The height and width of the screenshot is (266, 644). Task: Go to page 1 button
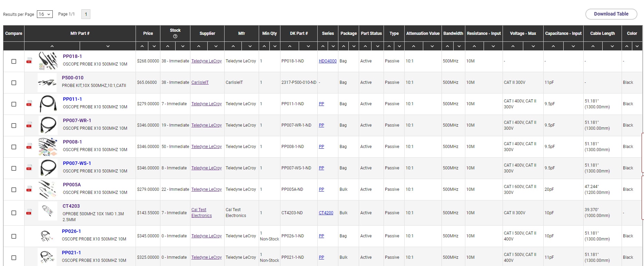pos(86,14)
